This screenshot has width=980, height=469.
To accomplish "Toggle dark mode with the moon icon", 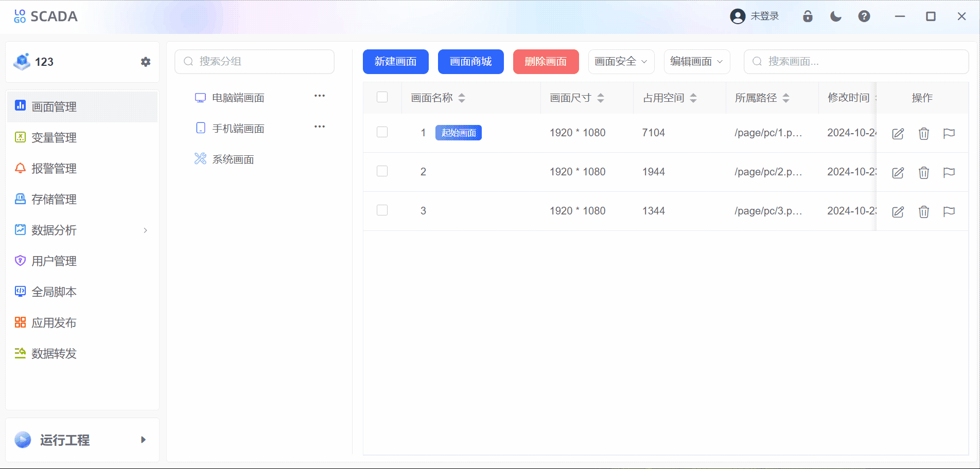I will tap(836, 16).
